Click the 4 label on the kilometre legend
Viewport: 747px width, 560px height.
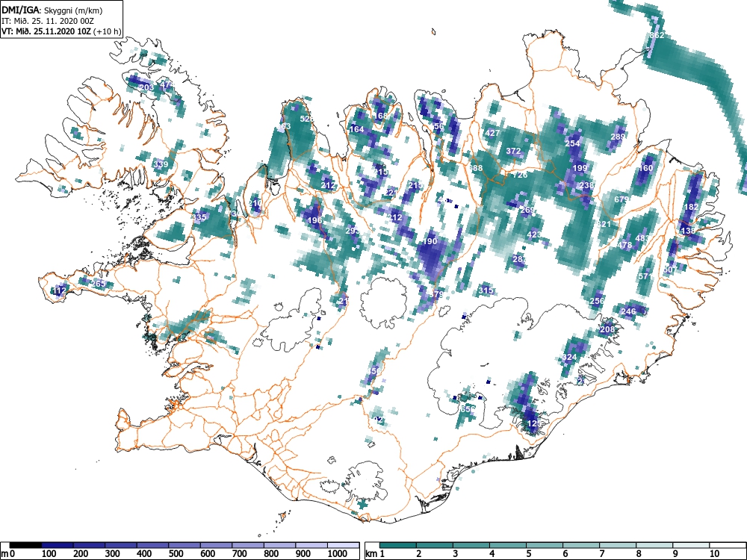[x=492, y=554]
